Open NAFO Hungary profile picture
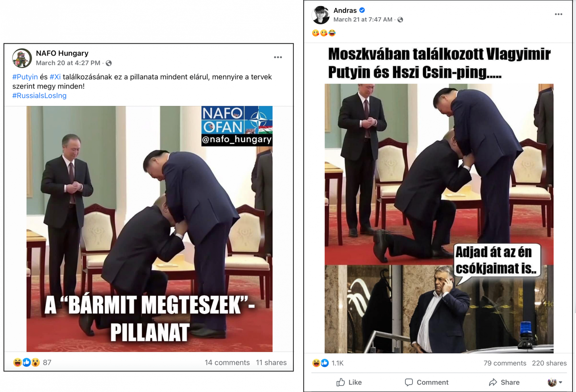Screen dimensions: 576x392 (22, 58)
